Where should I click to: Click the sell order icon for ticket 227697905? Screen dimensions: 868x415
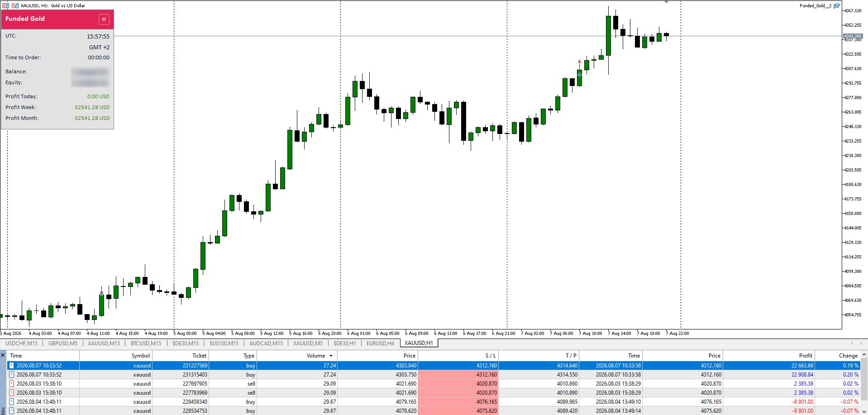tap(12, 383)
